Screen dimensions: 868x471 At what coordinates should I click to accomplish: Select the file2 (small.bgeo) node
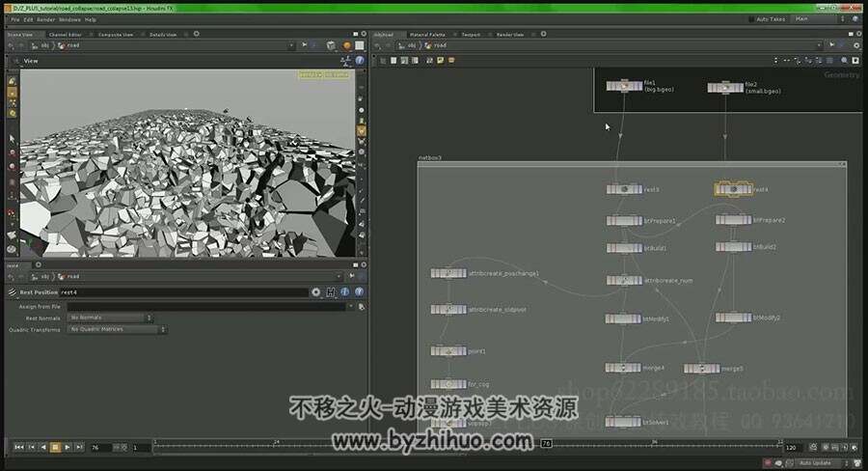725,88
